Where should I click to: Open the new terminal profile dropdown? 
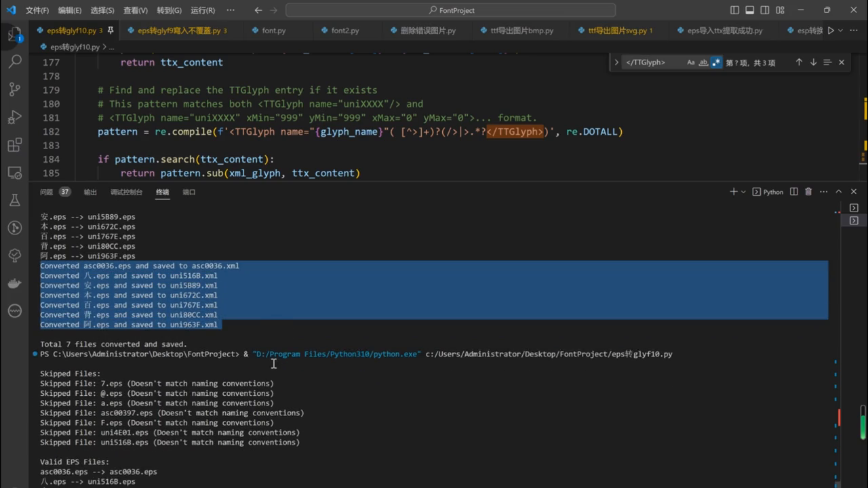(x=744, y=192)
